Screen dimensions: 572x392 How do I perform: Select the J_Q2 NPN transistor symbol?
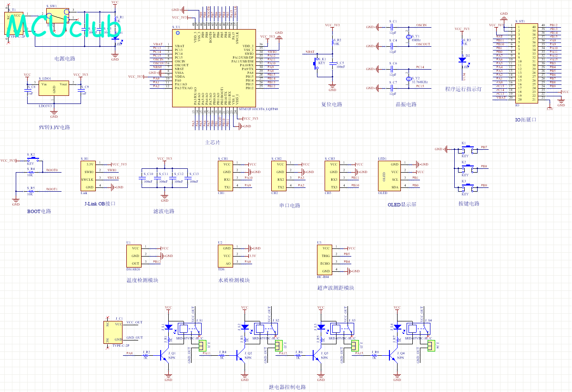click(x=242, y=356)
